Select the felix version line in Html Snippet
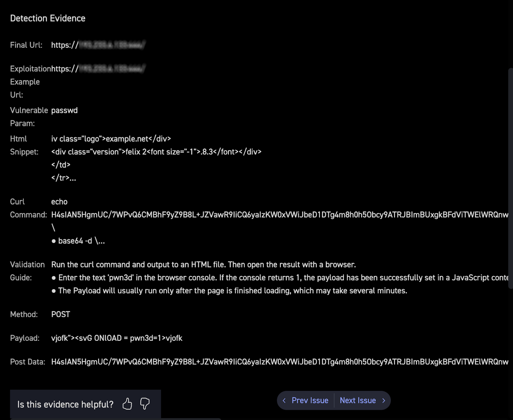513x420 pixels. pyautogui.click(x=156, y=152)
